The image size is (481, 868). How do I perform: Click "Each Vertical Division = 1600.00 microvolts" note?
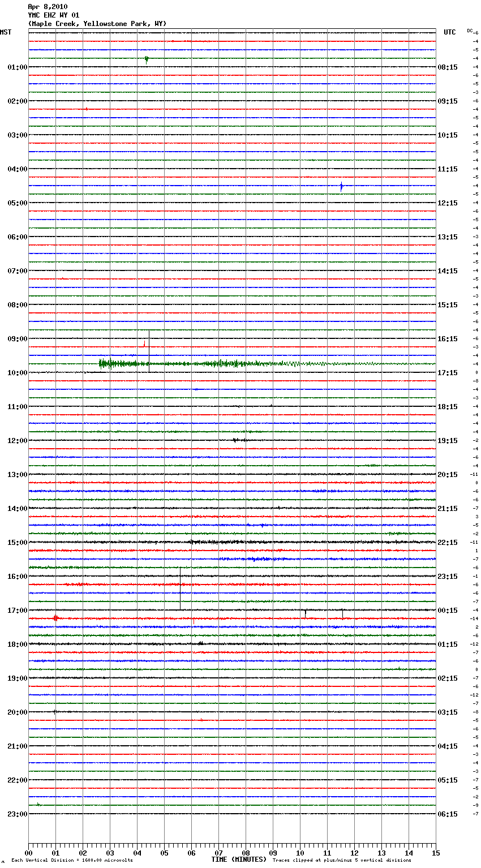point(72,861)
